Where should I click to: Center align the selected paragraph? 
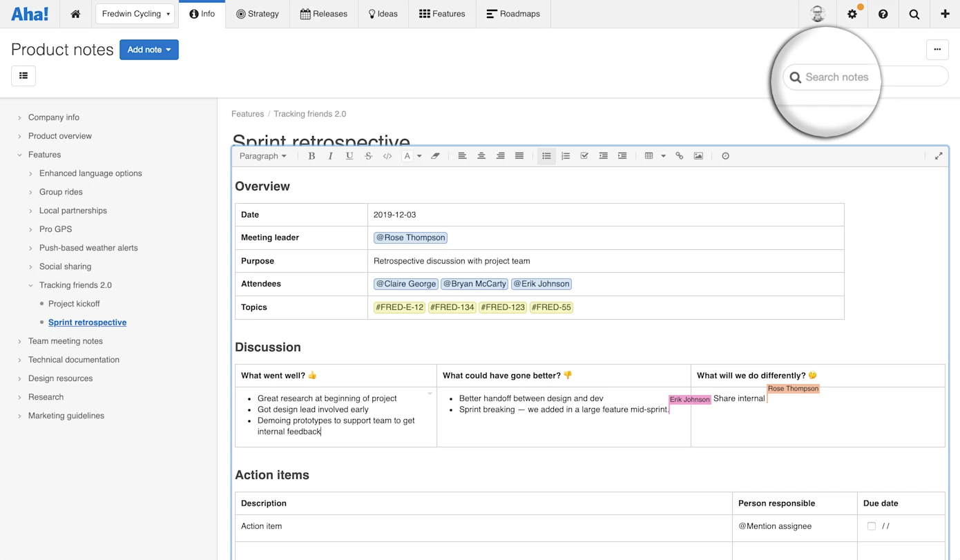(481, 155)
